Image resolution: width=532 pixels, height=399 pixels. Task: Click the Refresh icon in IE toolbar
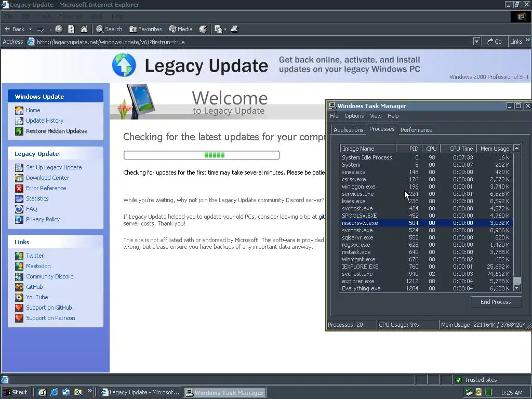pyautogui.click(x=71, y=29)
